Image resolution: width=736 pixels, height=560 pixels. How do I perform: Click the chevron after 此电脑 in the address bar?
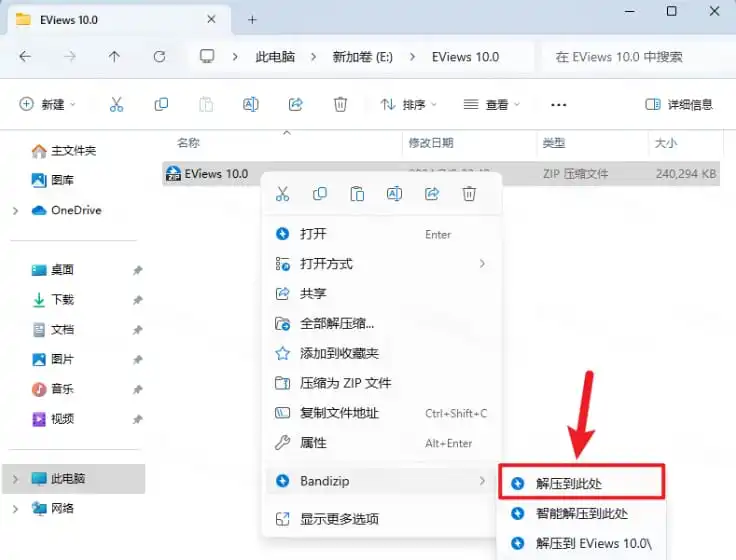(x=314, y=57)
